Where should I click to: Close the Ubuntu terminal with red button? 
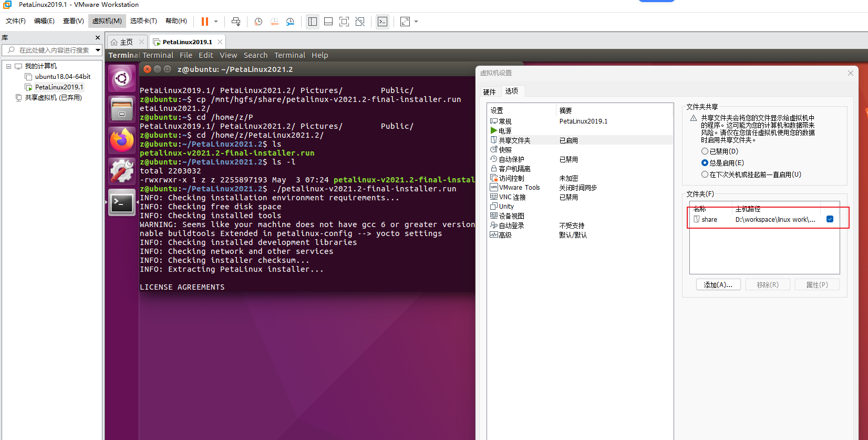tap(148, 69)
